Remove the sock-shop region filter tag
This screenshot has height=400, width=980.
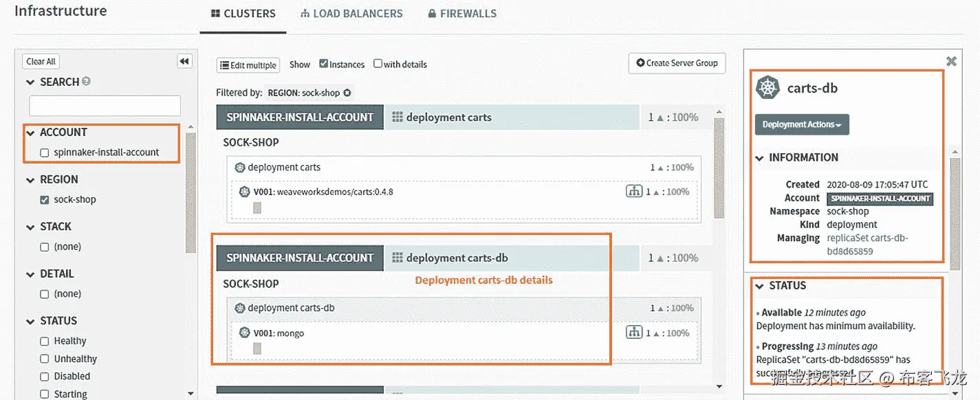tap(347, 93)
